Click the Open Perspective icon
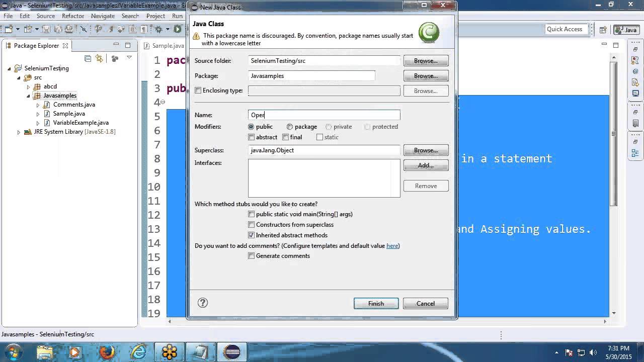 pyautogui.click(x=602, y=30)
